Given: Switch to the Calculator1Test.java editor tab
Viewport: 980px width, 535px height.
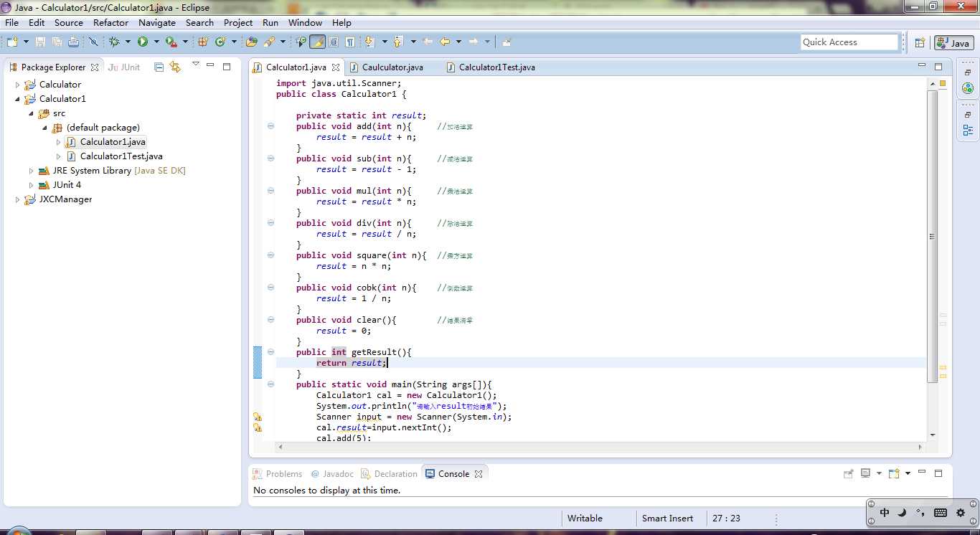Looking at the screenshot, I should point(497,67).
